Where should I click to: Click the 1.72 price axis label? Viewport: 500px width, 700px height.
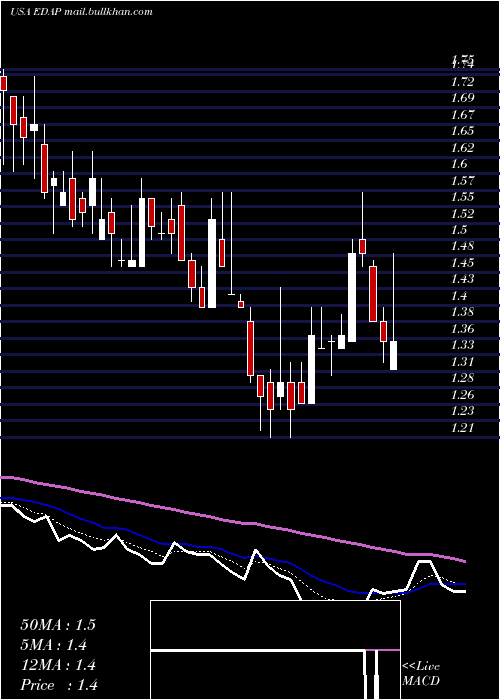[462, 82]
